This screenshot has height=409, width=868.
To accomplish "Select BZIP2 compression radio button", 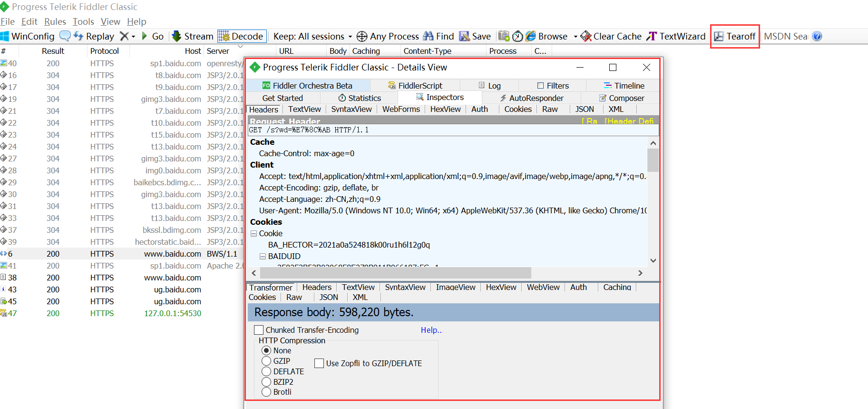I will 266,382.
